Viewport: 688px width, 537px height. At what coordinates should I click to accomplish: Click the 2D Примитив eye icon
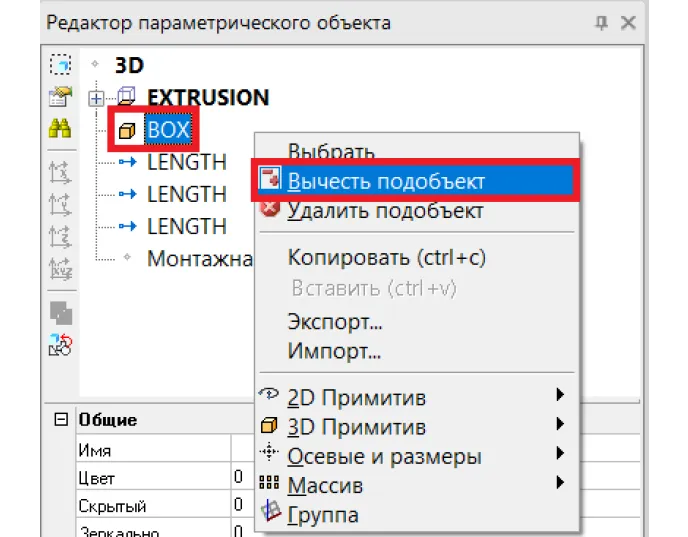[x=269, y=394]
